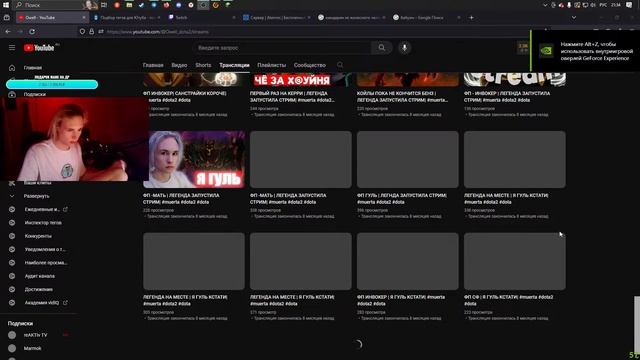
Task: Click the РУС keyboard language indicator
Action: coord(603,5)
